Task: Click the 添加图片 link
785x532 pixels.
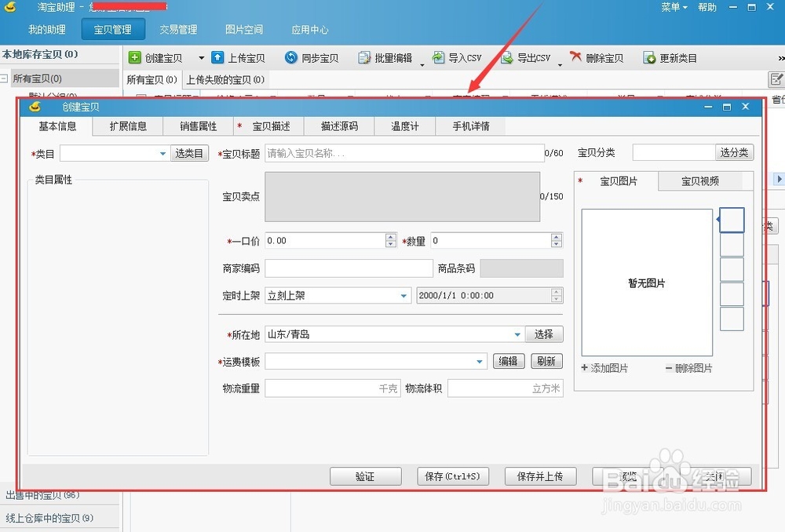Action: (604, 368)
